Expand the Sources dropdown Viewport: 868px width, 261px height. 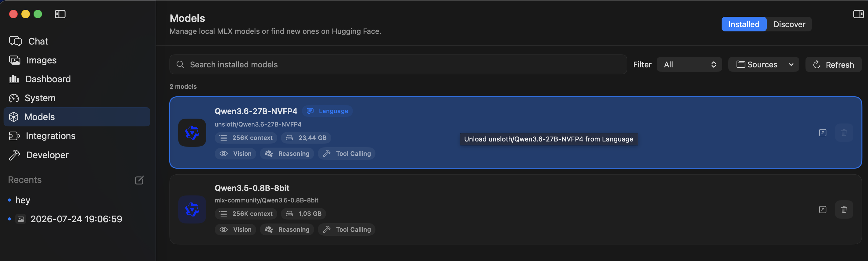[764, 64]
